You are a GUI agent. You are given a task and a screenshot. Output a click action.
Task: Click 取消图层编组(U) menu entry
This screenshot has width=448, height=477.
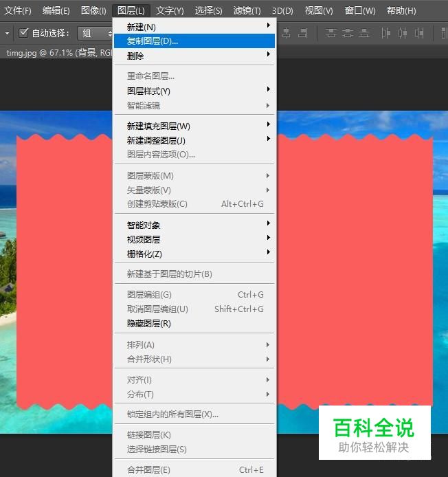[194, 309]
